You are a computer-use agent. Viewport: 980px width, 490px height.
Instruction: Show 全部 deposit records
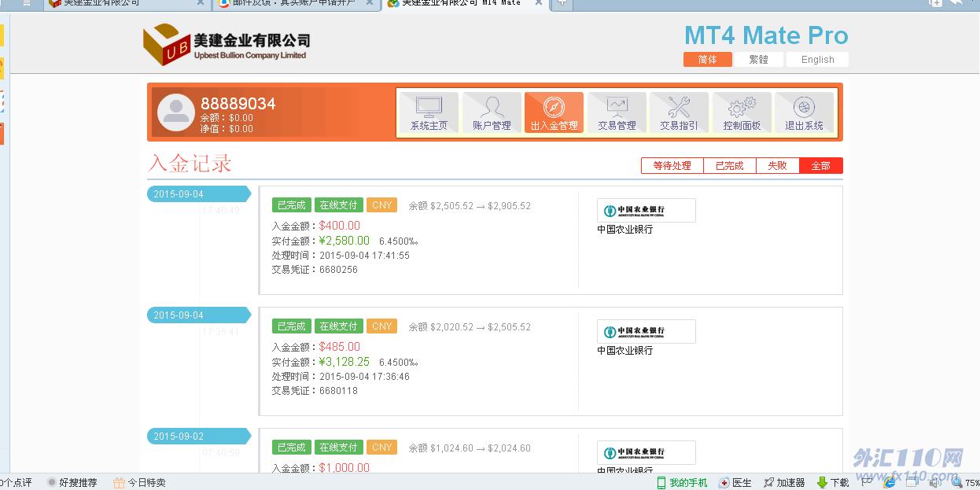[820, 165]
